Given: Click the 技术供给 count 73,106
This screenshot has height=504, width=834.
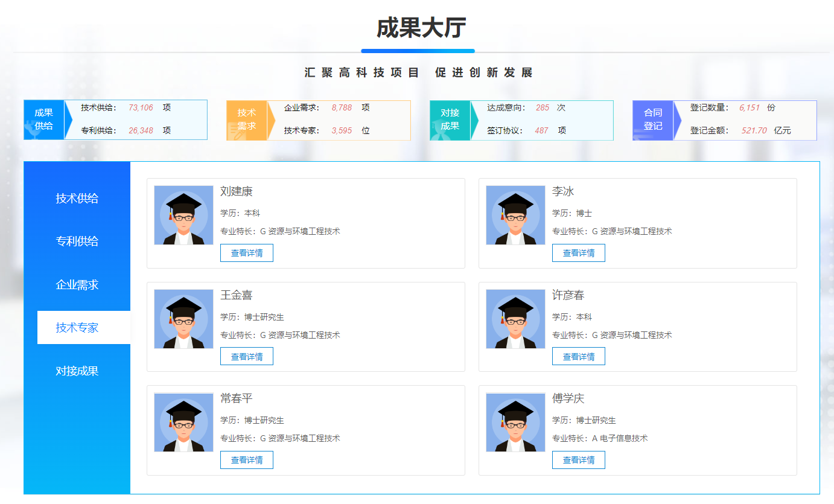Looking at the screenshot, I should (x=141, y=107).
